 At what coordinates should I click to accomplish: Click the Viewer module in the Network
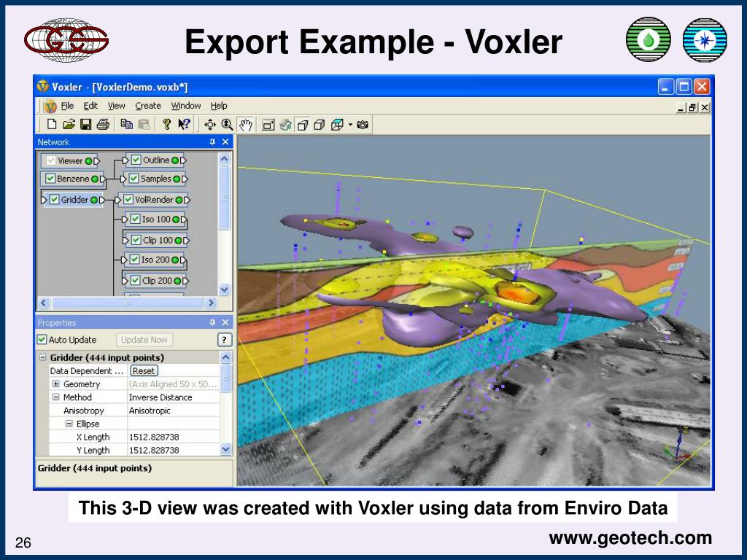click(x=69, y=160)
